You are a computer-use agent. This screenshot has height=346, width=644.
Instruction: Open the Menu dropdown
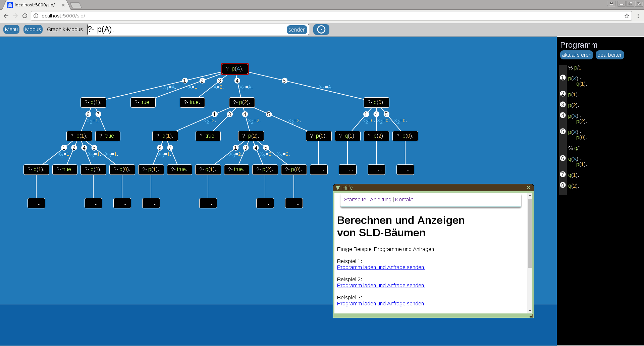[11, 30]
